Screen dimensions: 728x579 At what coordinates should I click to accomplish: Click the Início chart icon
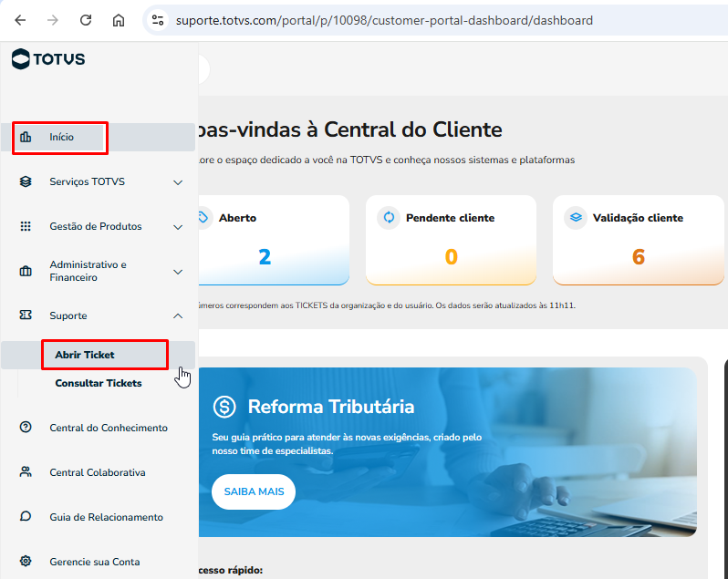[x=26, y=137]
